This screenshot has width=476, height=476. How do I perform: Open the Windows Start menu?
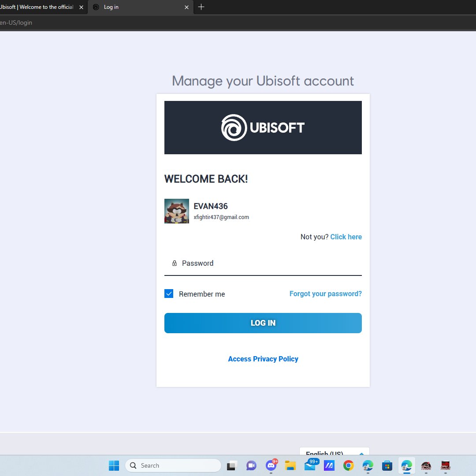pyautogui.click(x=114, y=465)
